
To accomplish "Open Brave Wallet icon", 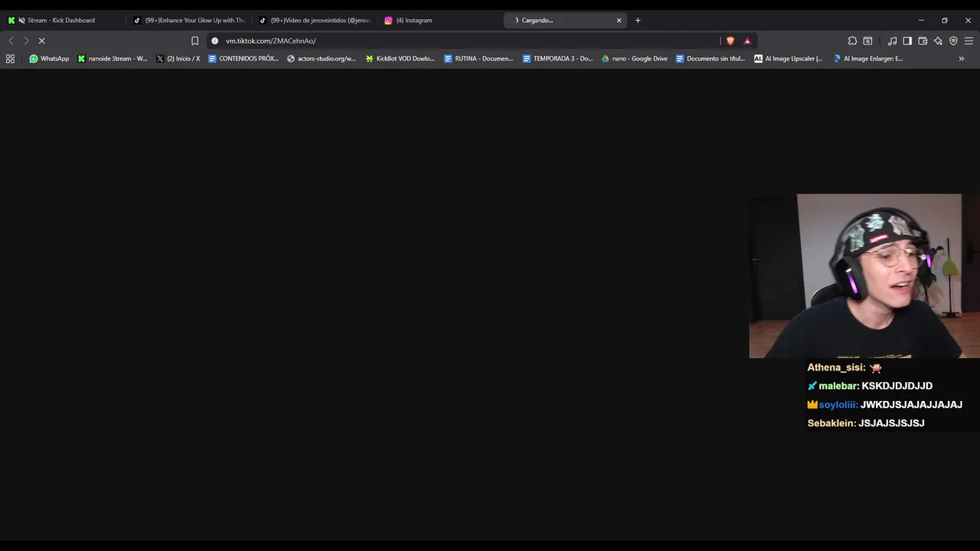I will point(923,41).
